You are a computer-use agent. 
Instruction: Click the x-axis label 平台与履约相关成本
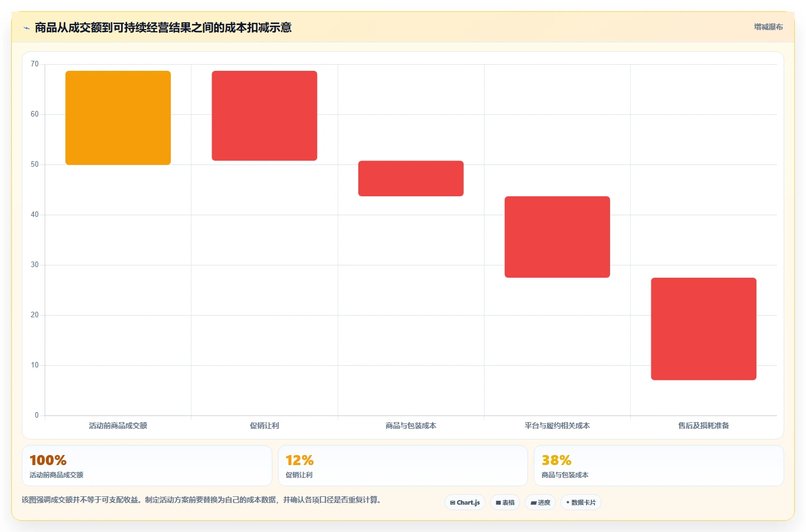pos(557,425)
